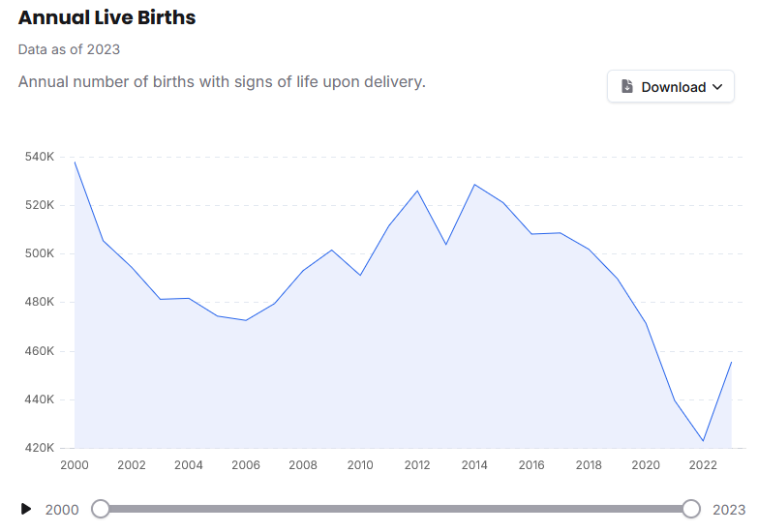
Task: Click the 2014 peak on the line
Action: click(x=474, y=185)
